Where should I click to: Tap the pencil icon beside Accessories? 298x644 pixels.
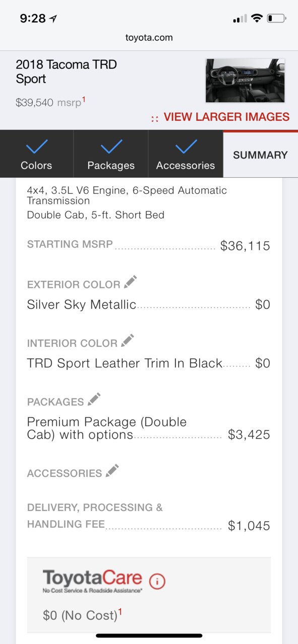click(x=112, y=471)
